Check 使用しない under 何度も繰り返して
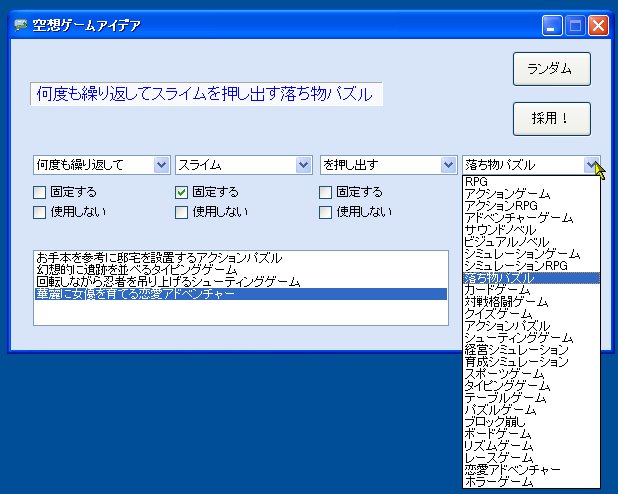Screen dimensions: 618x494 tap(39, 212)
